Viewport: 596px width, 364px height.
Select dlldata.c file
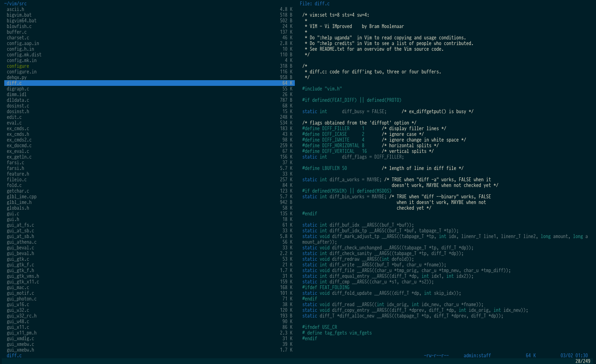(149, 100)
